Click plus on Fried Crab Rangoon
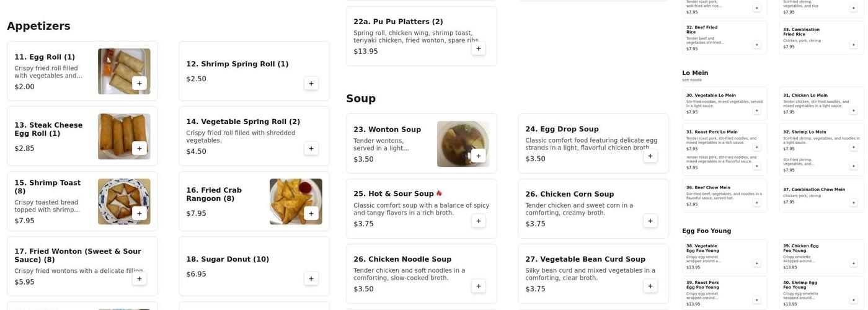 coord(311,213)
